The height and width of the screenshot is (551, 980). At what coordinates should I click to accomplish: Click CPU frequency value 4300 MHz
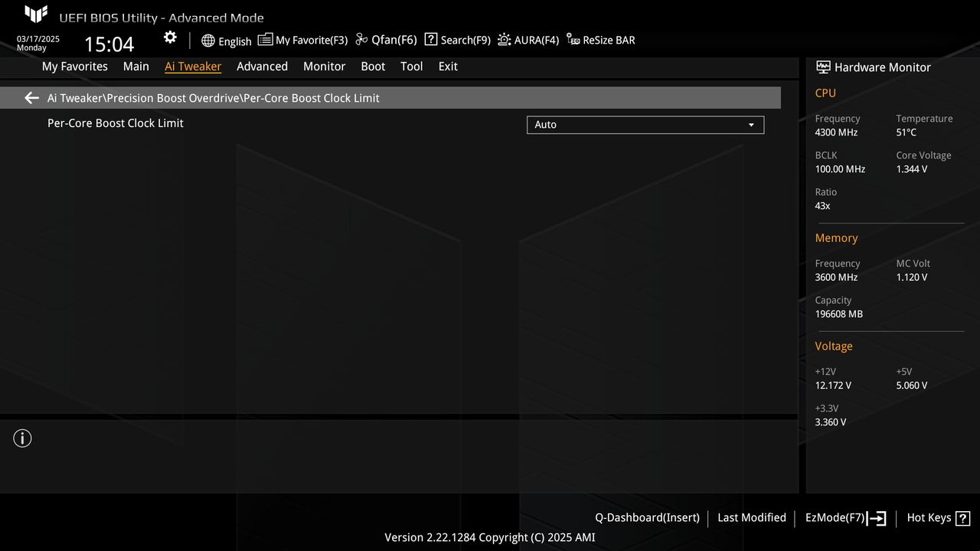coord(836,132)
